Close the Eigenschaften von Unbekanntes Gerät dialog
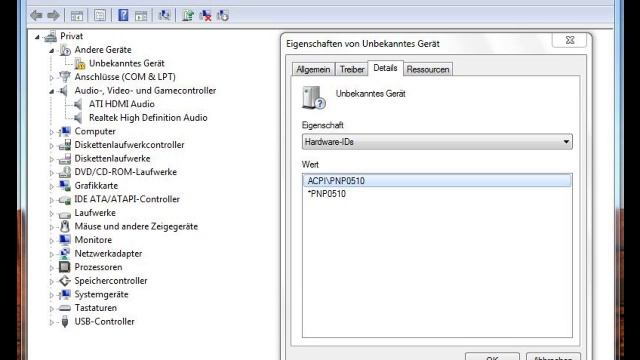 point(570,40)
